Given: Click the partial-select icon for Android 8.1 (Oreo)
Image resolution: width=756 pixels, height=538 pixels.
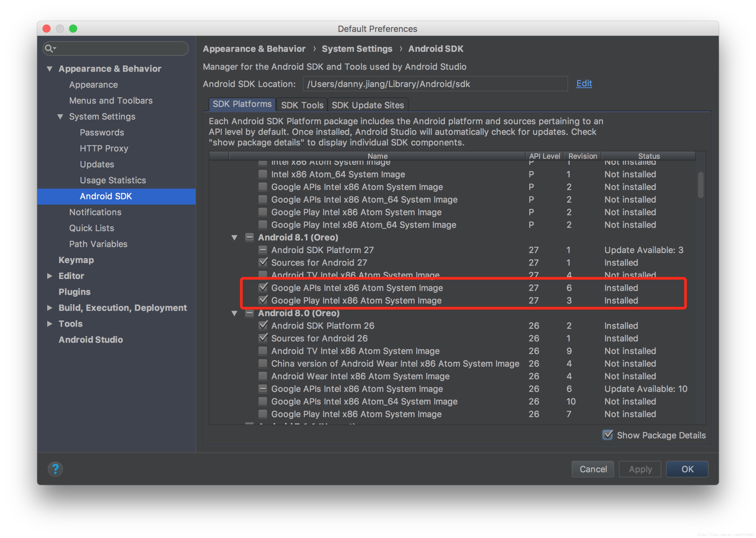Looking at the screenshot, I should (x=249, y=237).
